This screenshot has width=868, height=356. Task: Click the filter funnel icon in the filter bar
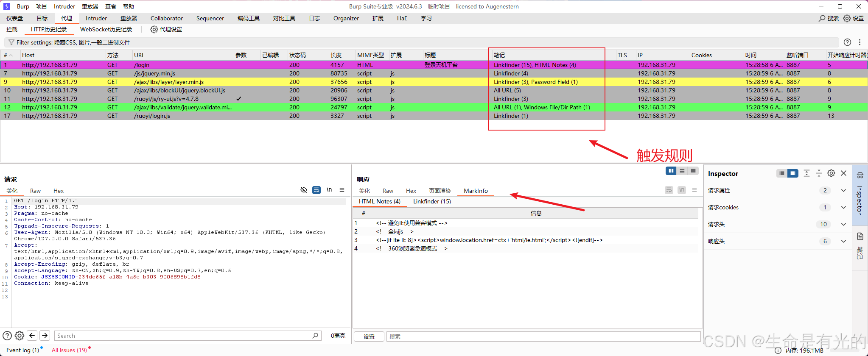pos(11,42)
